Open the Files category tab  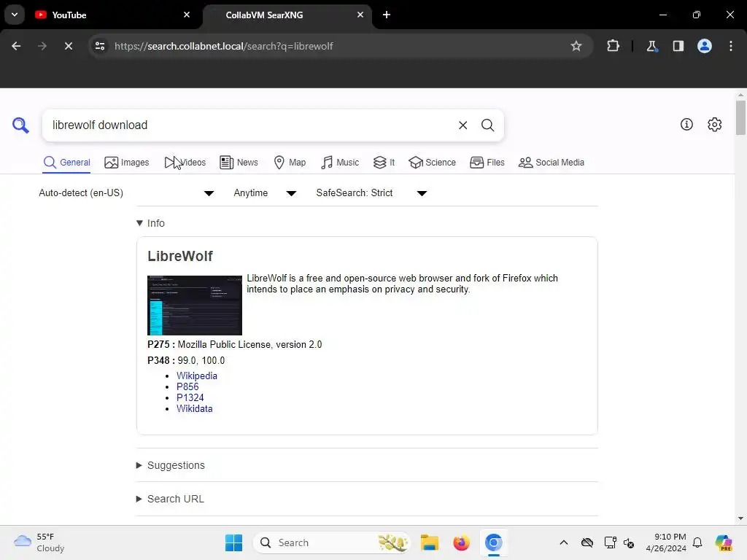[487, 163]
